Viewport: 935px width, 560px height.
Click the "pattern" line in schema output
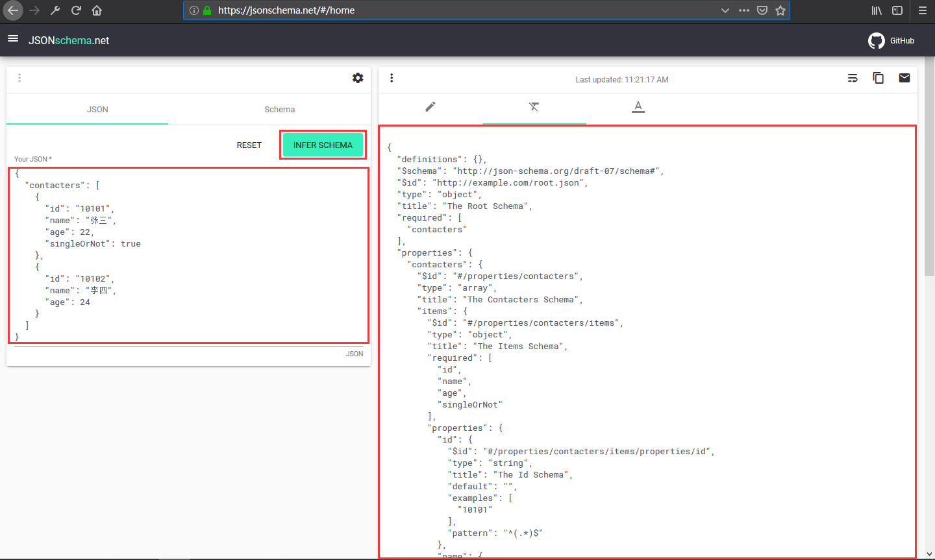coord(495,533)
